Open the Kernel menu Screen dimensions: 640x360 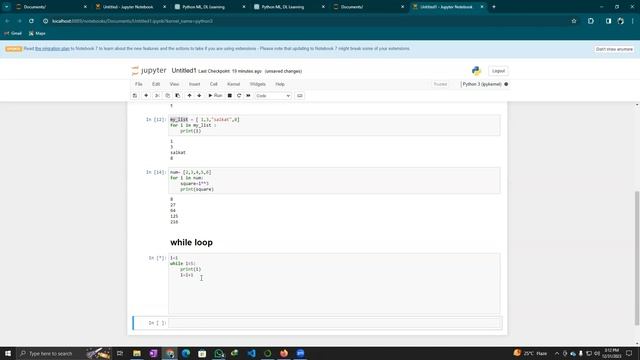pos(233,84)
